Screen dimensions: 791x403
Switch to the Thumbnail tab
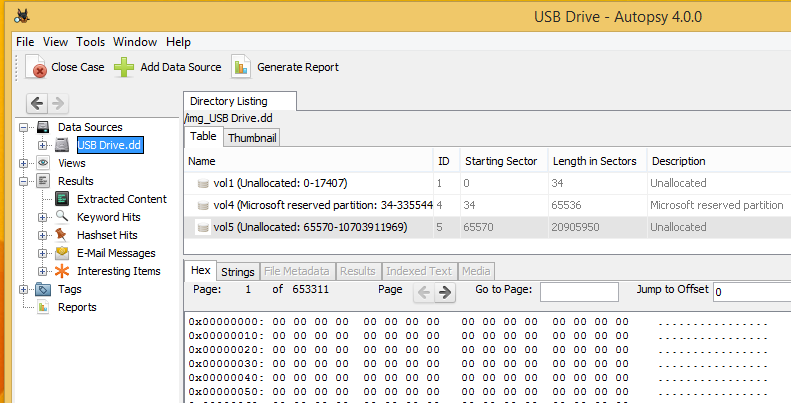[252, 138]
